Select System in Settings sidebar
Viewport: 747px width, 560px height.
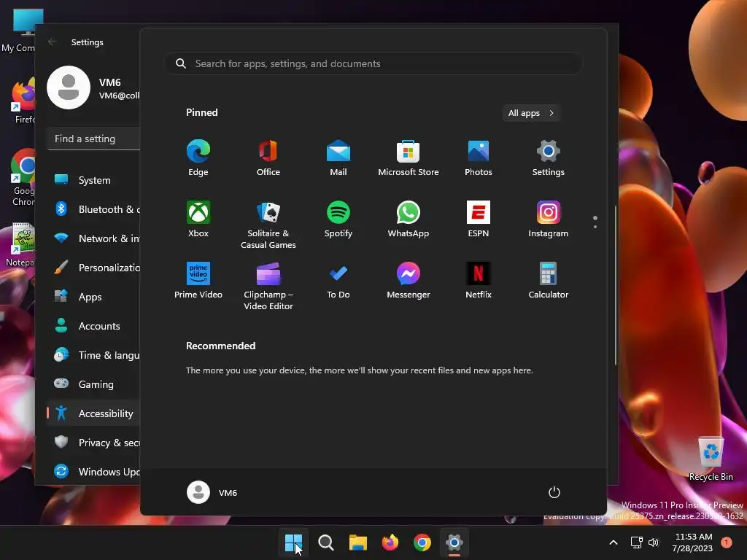click(x=93, y=180)
